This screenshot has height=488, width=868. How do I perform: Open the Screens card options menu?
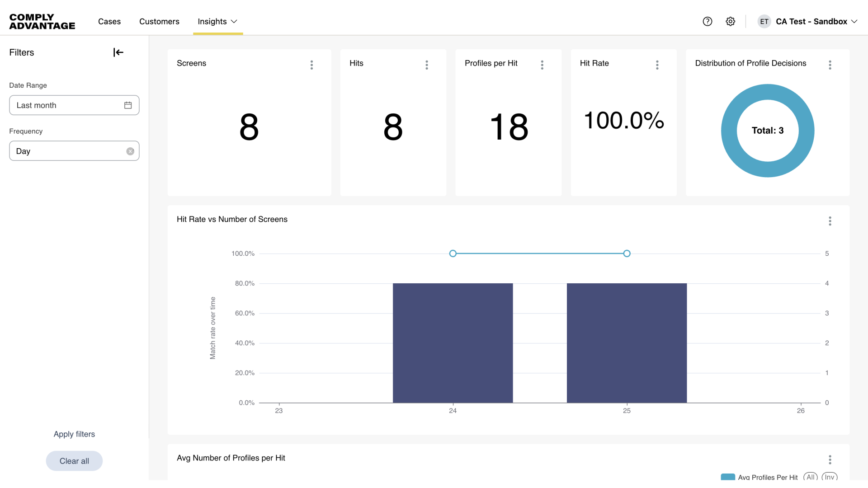click(x=312, y=65)
